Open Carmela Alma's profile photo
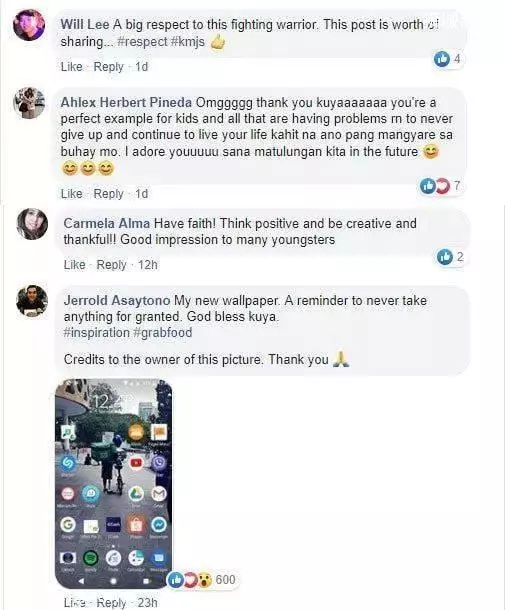 click(32, 224)
